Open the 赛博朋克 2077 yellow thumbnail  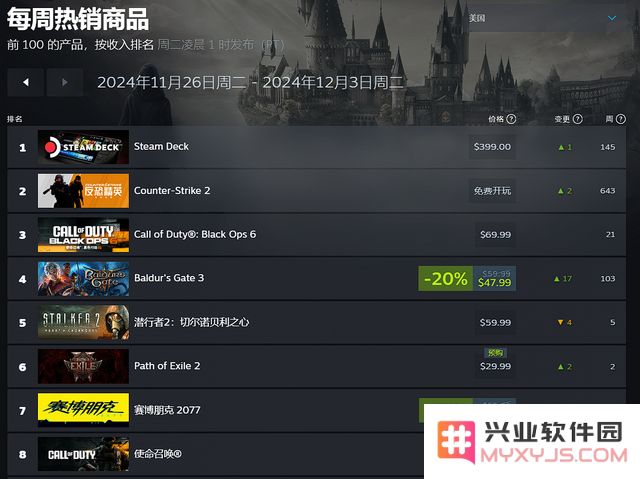click(83, 410)
